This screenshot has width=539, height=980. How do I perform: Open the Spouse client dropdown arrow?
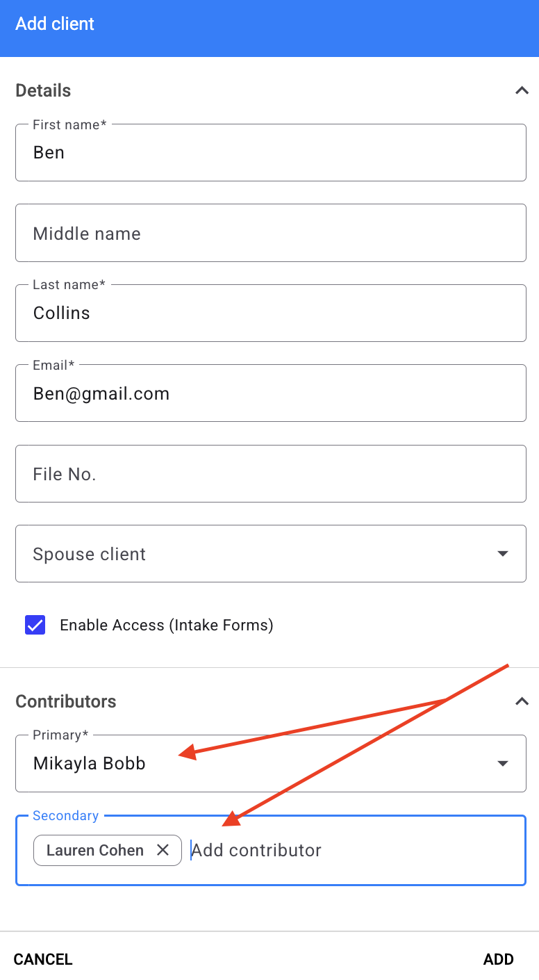(503, 554)
